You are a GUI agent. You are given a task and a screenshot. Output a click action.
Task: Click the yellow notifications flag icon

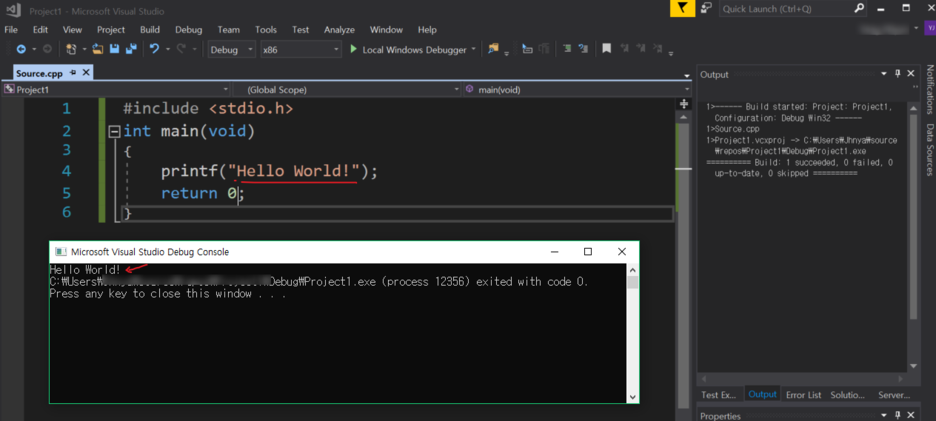tap(683, 8)
